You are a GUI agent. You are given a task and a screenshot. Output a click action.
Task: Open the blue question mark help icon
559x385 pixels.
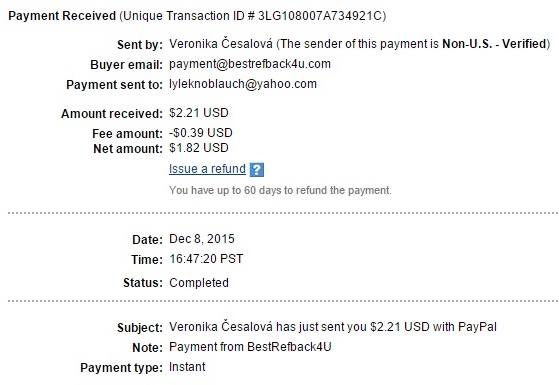tap(257, 170)
